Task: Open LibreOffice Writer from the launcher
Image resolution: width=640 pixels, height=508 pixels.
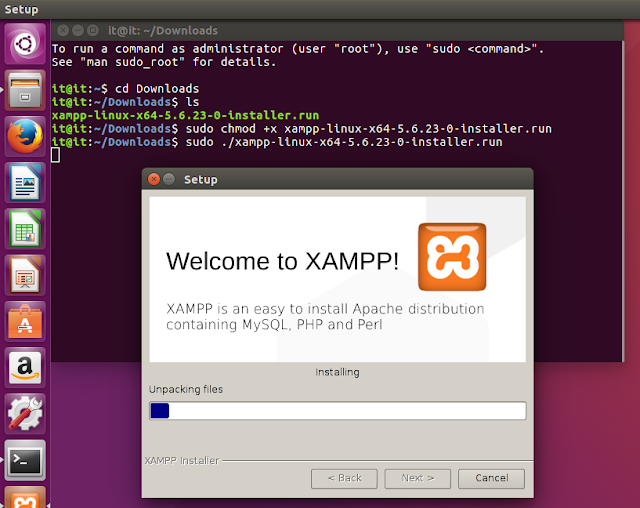Action: point(25,182)
